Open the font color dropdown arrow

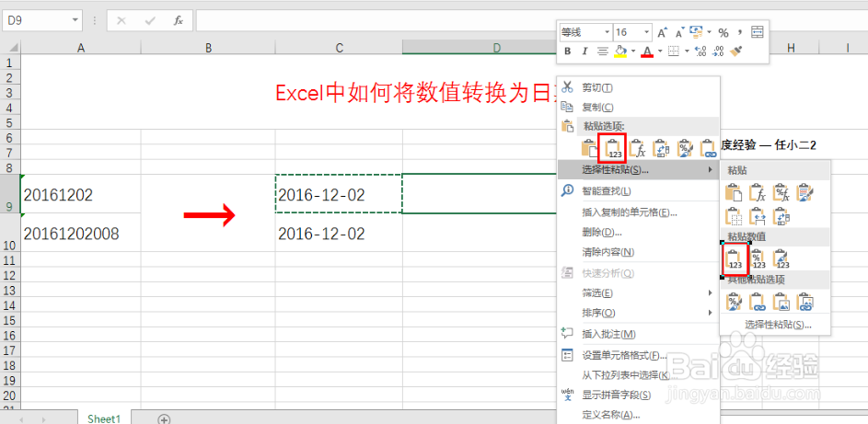tap(660, 51)
